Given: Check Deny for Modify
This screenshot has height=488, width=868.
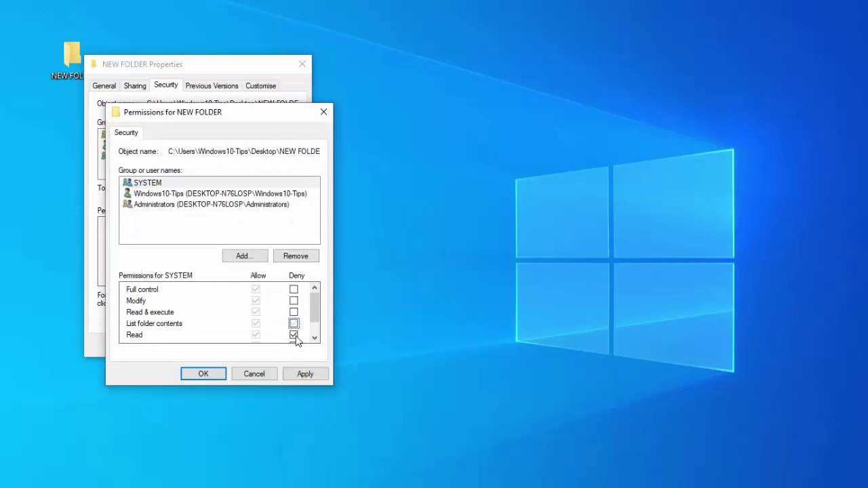Looking at the screenshot, I should (x=294, y=301).
